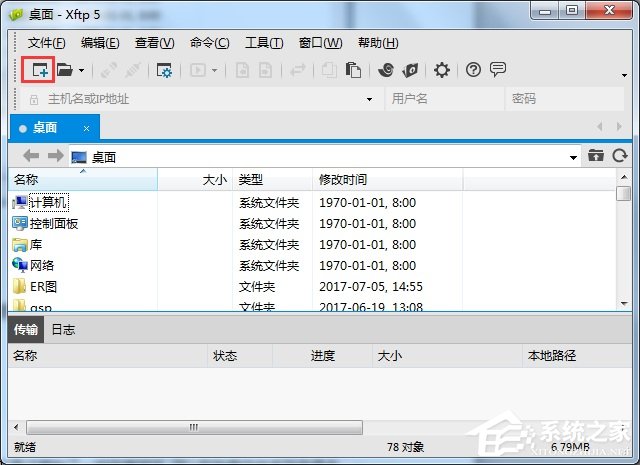Viewport: 640px width, 465px height.
Task: Open the Options gear icon
Action: 441,70
